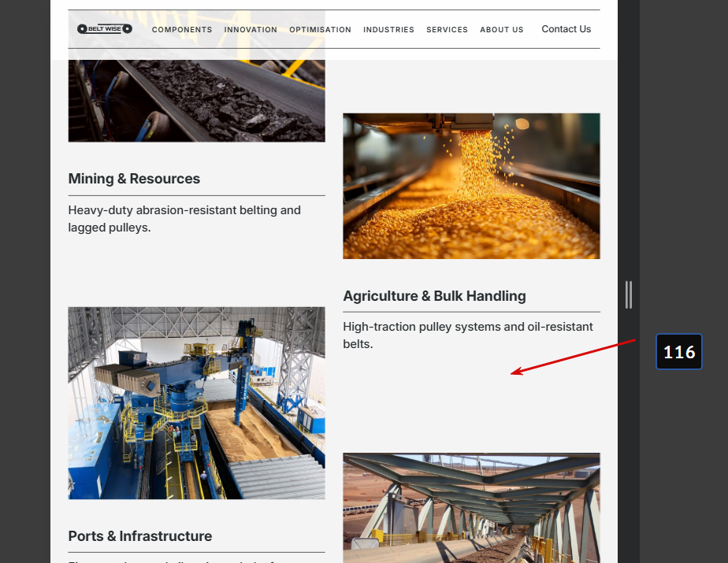
Task: Click text 'High-traction pulley systems and oil-resistant belts.'
Action: coord(468,335)
